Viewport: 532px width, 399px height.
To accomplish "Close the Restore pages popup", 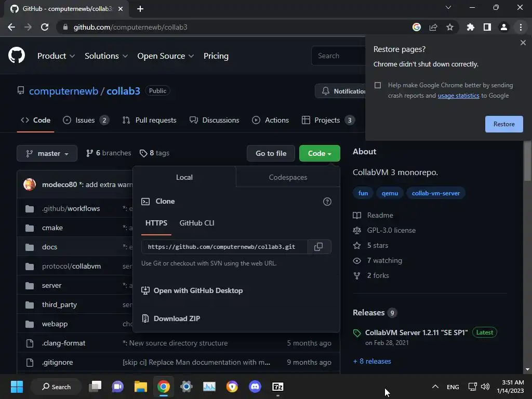I will click(523, 43).
